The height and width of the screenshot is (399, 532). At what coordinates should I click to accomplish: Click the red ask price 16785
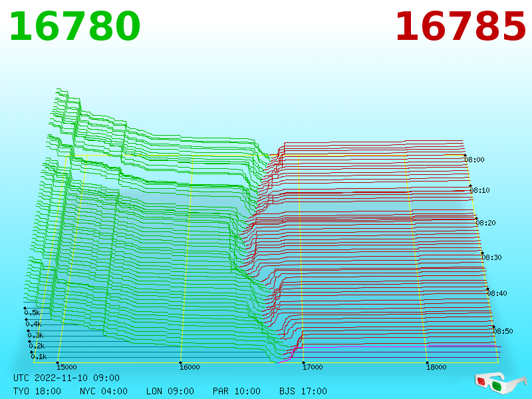click(460, 27)
